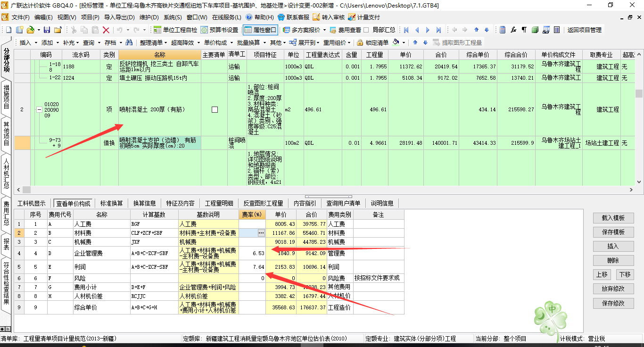
Task: Click the list sheet icon beside 返回项目管理
Action: pyautogui.click(x=557, y=30)
